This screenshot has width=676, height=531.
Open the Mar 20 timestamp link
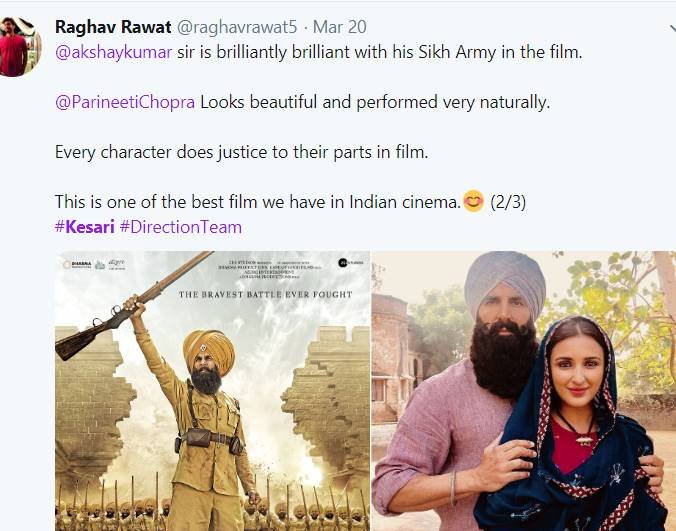point(340,27)
